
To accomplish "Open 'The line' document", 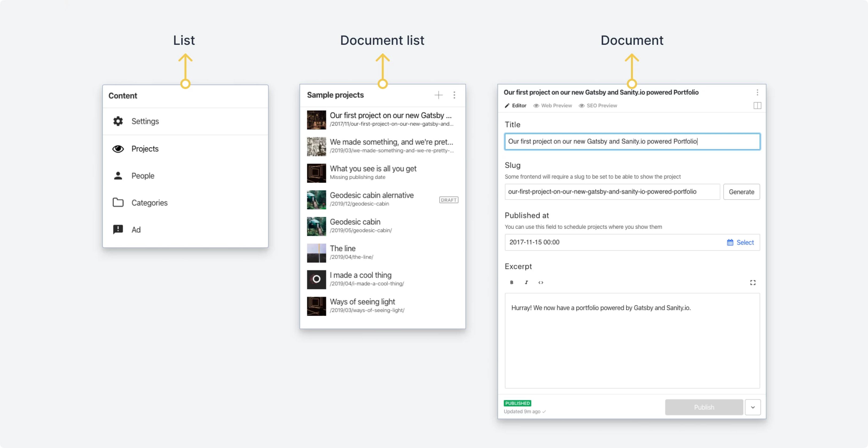I will 382,253.
